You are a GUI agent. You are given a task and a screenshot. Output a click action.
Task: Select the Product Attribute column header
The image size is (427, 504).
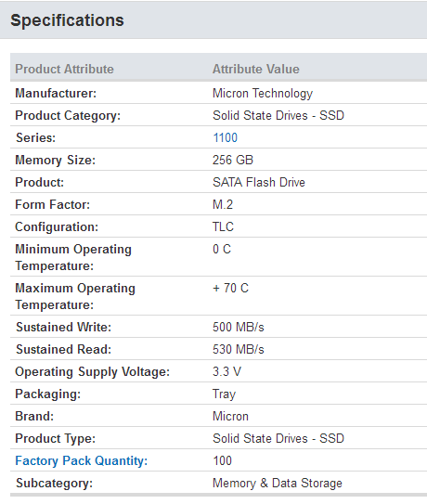pyautogui.click(x=65, y=69)
